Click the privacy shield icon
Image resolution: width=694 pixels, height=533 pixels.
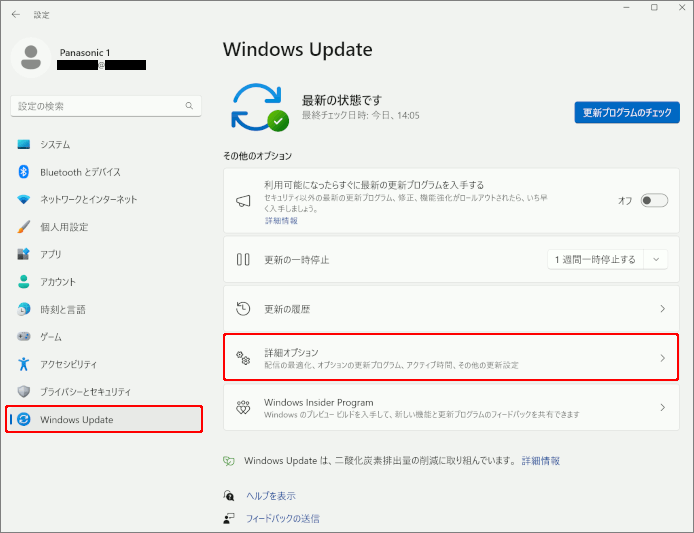[23, 391]
